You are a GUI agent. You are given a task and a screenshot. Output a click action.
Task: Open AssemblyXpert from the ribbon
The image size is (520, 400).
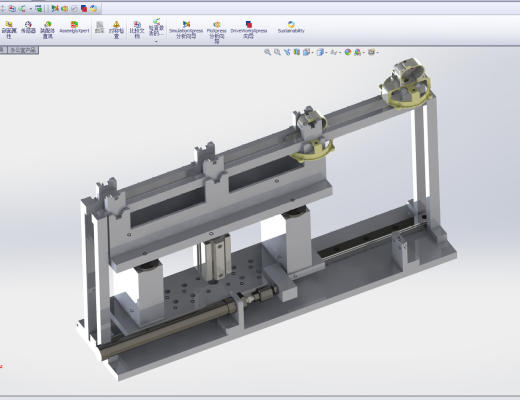click(74, 27)
